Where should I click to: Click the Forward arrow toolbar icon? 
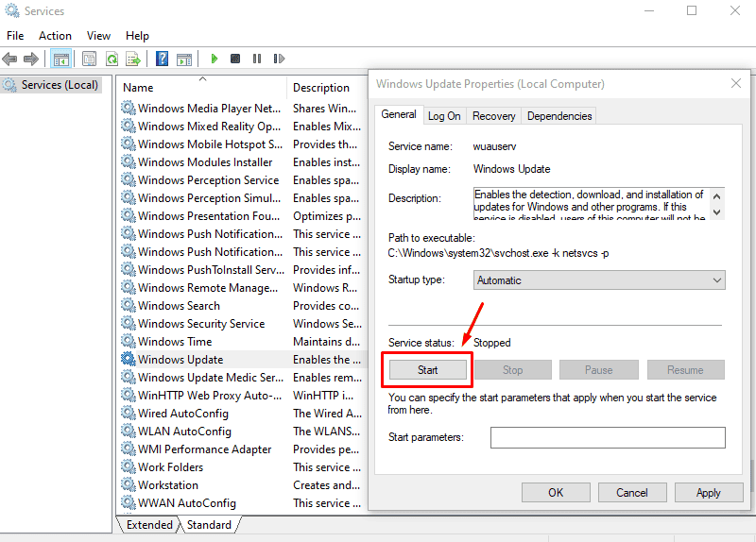coord(31,59)
